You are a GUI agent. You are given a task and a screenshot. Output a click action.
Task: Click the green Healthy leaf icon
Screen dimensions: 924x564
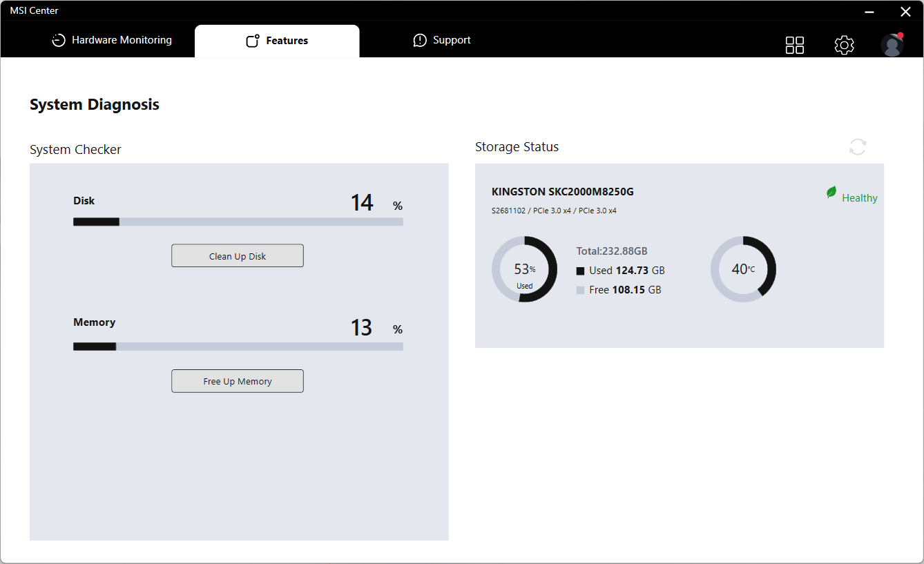[x=831, y=193]
